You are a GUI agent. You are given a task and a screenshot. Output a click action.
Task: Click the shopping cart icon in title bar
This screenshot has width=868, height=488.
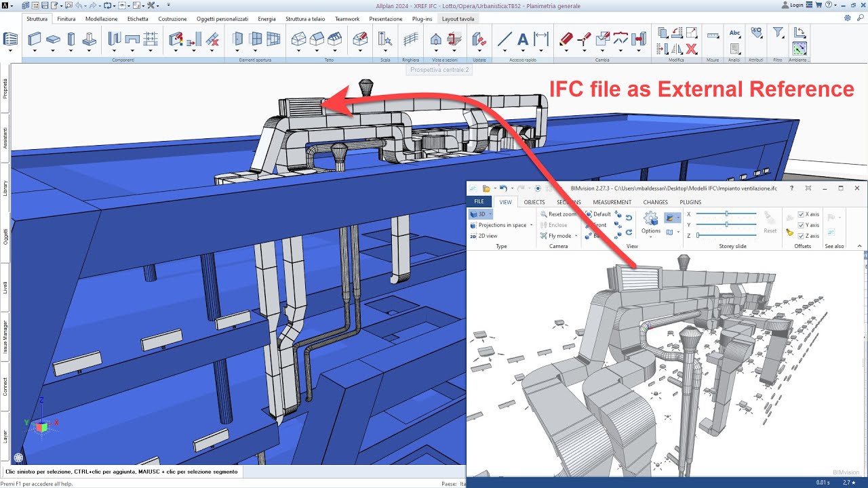pyautogui.click(x=819, y=5)
